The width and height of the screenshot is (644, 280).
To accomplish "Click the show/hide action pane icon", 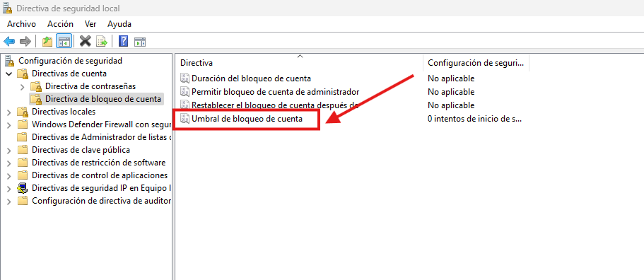I will 140,42.
